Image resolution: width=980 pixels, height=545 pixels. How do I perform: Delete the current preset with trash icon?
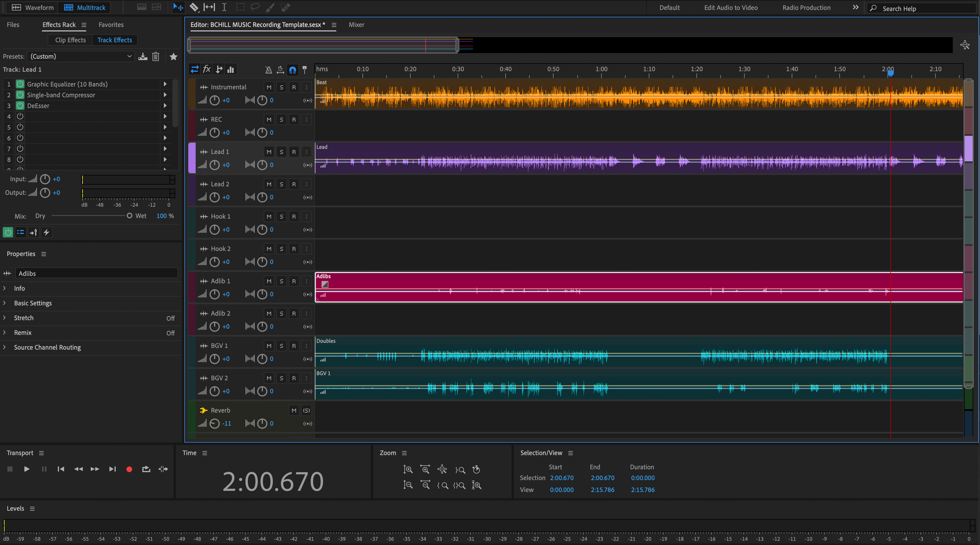pyautogui.click(x=156, y=56)
